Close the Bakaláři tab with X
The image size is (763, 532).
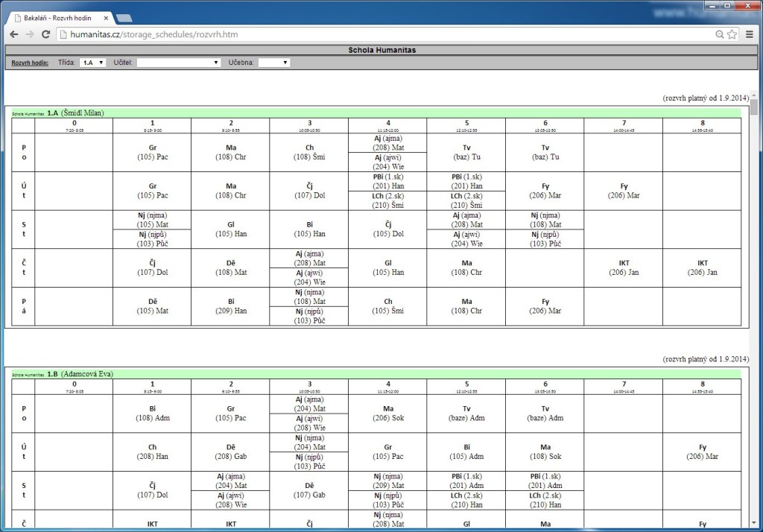(108, 16)
